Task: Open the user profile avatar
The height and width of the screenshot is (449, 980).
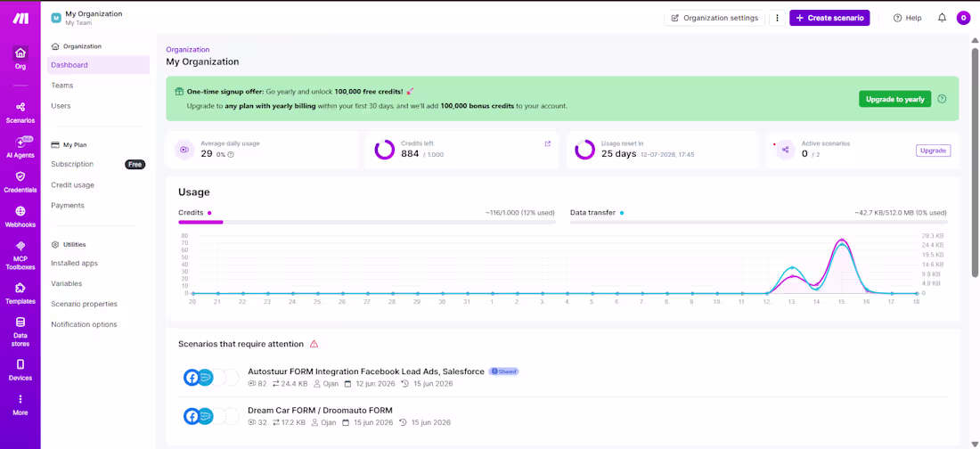Action: pyautogui.click(x=962, y=18)
